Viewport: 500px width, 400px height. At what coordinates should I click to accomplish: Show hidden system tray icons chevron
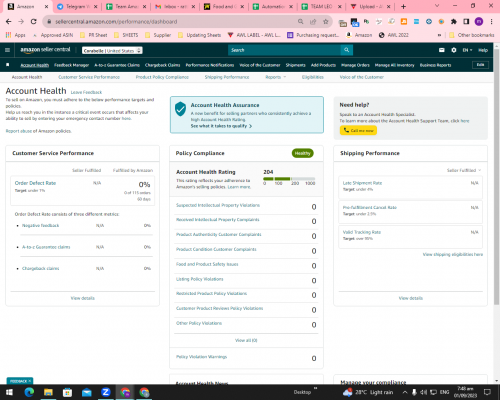tap(405, 392)
